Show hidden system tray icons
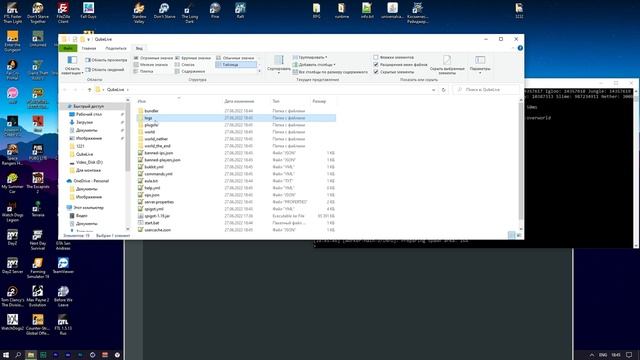This screenshot has height=360, width=640. click(592, 355)
